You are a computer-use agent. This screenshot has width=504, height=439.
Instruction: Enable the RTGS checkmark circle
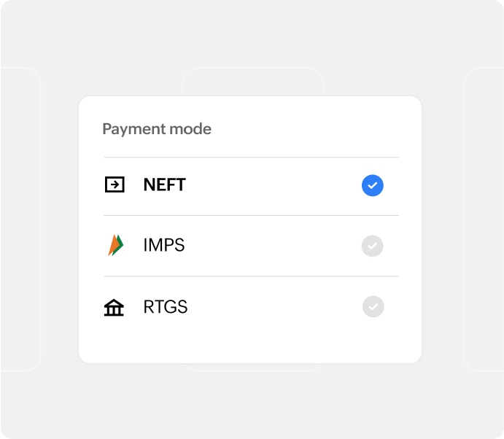[x=373, y=307]
